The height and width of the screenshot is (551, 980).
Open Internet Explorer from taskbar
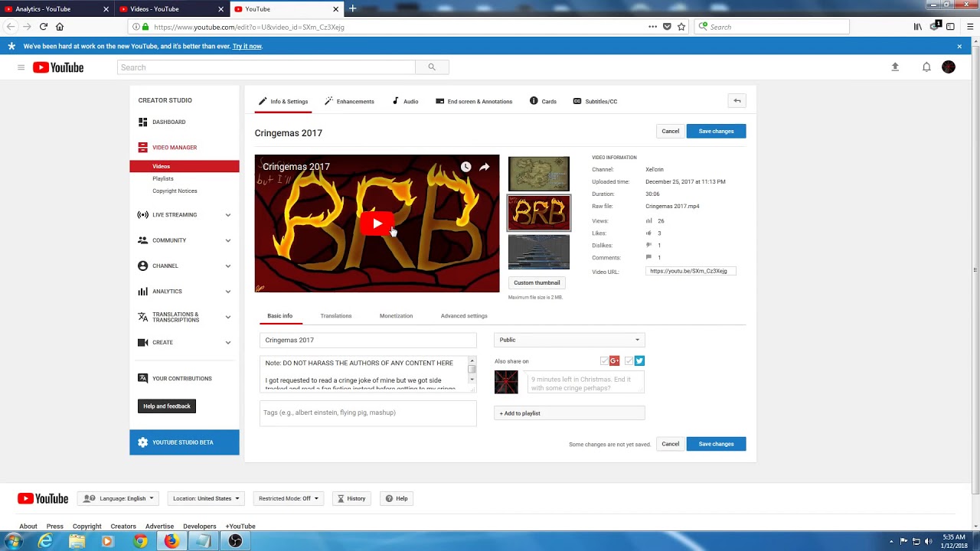(46, 541)
